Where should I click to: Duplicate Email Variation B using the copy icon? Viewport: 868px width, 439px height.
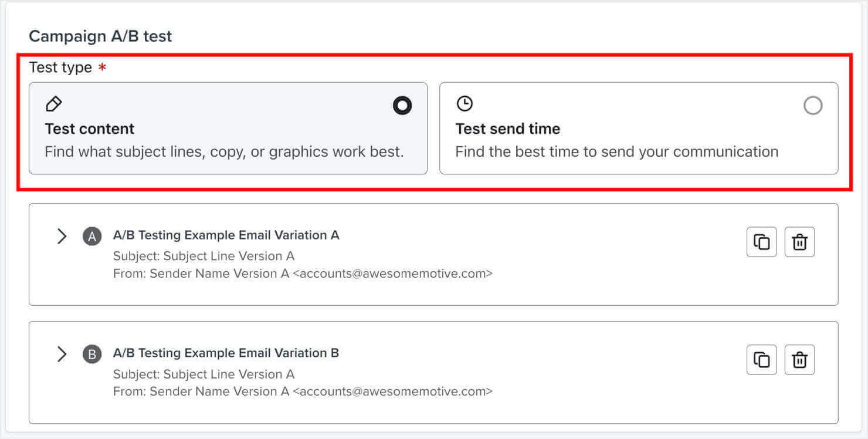click(x=761, y=359)
